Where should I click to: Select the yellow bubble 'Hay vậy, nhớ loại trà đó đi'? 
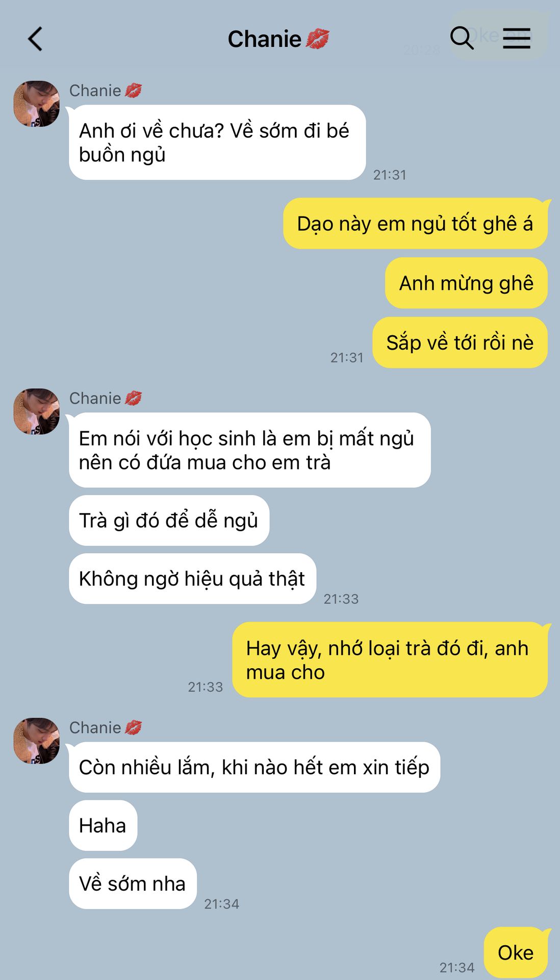coord(390,660)
